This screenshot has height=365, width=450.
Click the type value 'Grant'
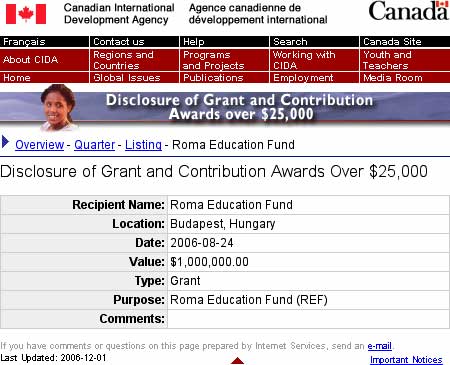(x=185, y=281)
